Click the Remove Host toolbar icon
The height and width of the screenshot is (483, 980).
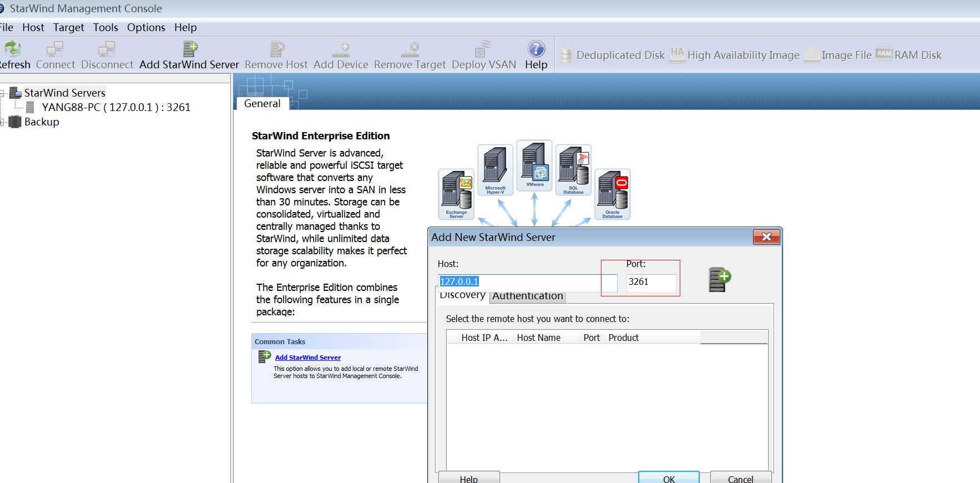pos(277,49)
